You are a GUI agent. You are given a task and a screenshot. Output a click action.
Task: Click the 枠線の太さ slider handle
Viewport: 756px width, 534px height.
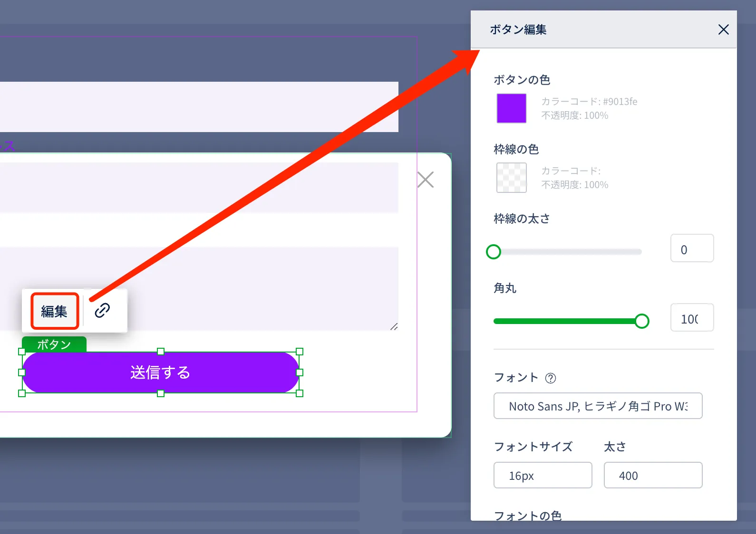point(494,252)
